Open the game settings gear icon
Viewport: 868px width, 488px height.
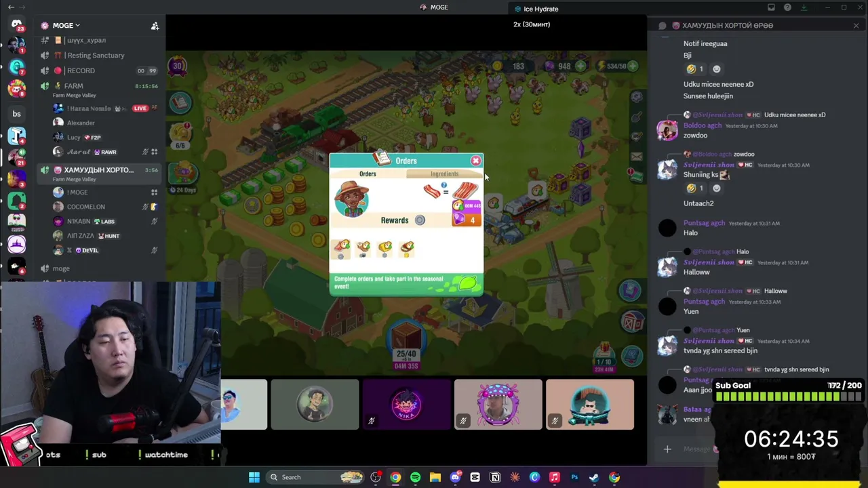pyautogui.click(x=636, y=97)
